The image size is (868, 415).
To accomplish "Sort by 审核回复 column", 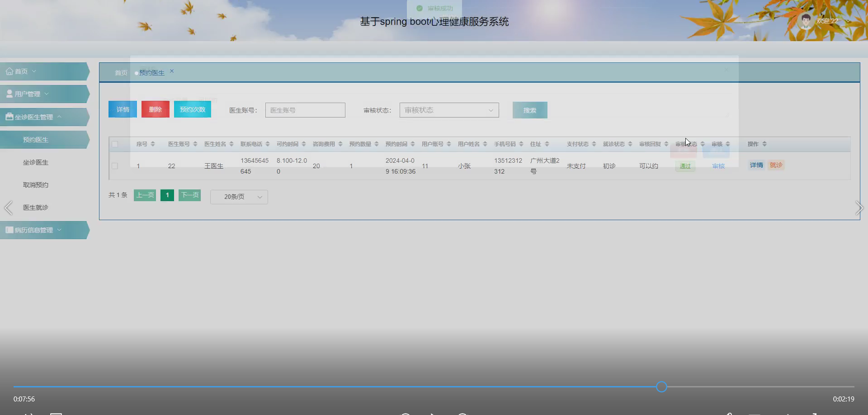I will tap(666, 144).
